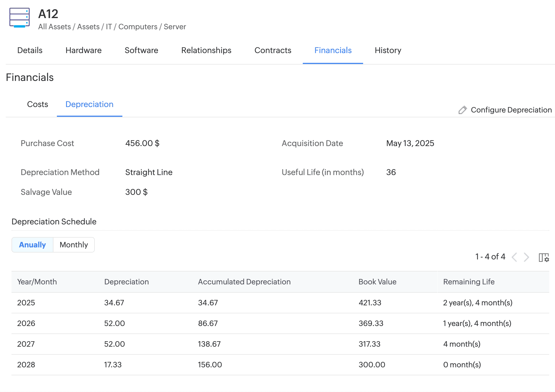Click the Configure Depreciation link
The width and height of the screenshot is (555, 392).
[511, 110]
